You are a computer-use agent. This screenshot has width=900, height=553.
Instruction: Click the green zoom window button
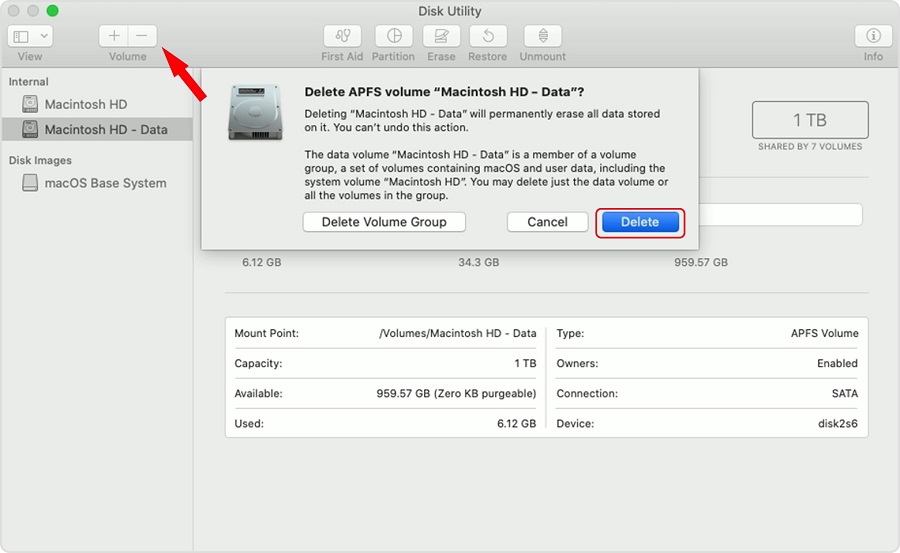[x=52, y=11]
